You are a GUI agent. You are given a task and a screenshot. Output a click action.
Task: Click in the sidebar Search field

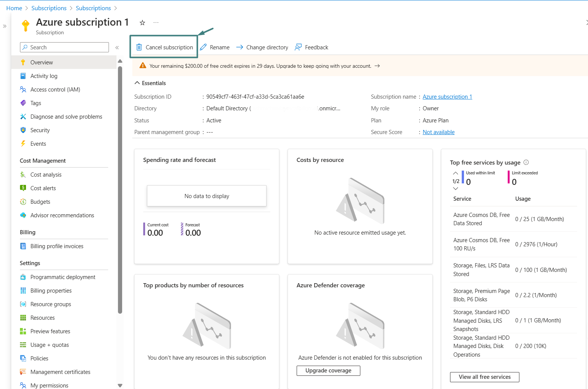(64, 47)
